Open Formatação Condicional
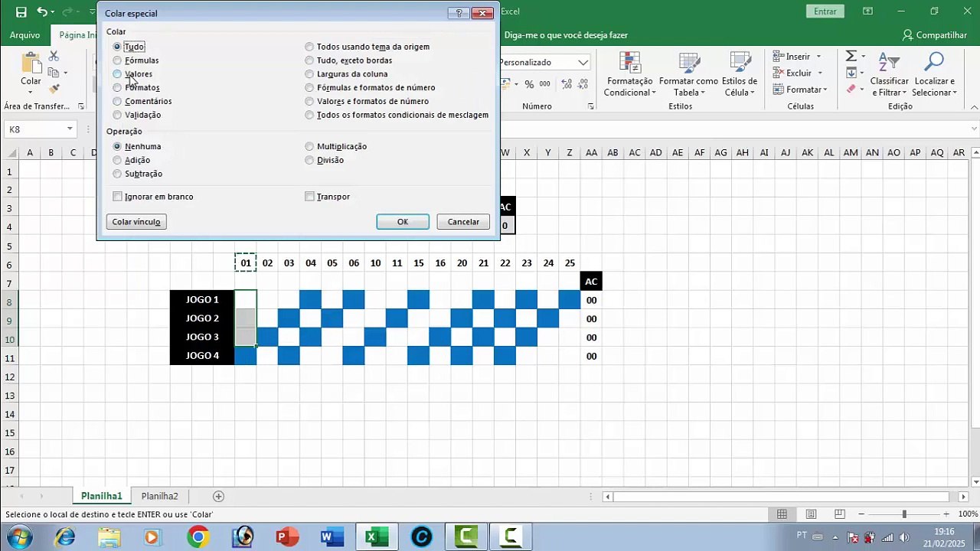 pos(629,75)
